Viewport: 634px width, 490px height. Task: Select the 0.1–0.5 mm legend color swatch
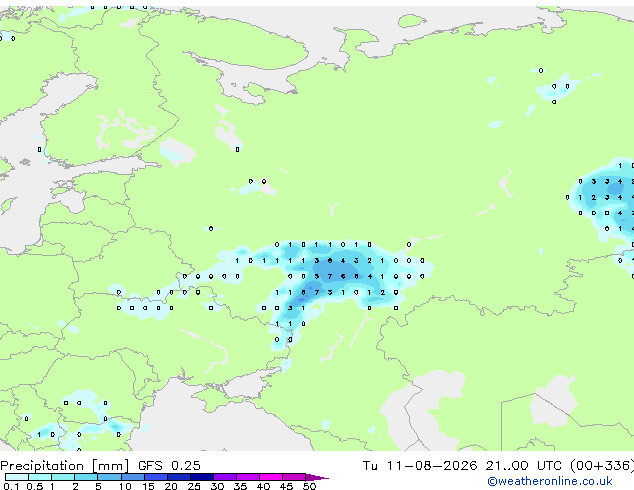click(17, 477)
